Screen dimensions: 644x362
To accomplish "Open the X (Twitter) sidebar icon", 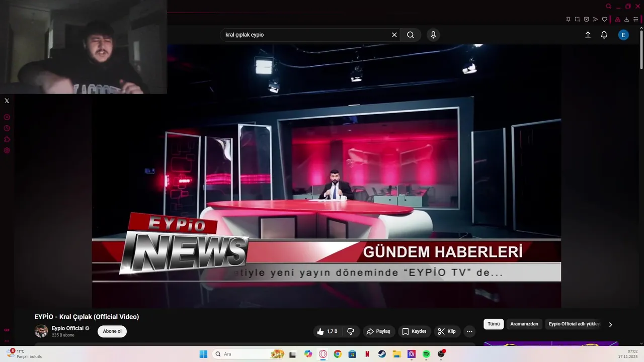I will click(7, 101).
